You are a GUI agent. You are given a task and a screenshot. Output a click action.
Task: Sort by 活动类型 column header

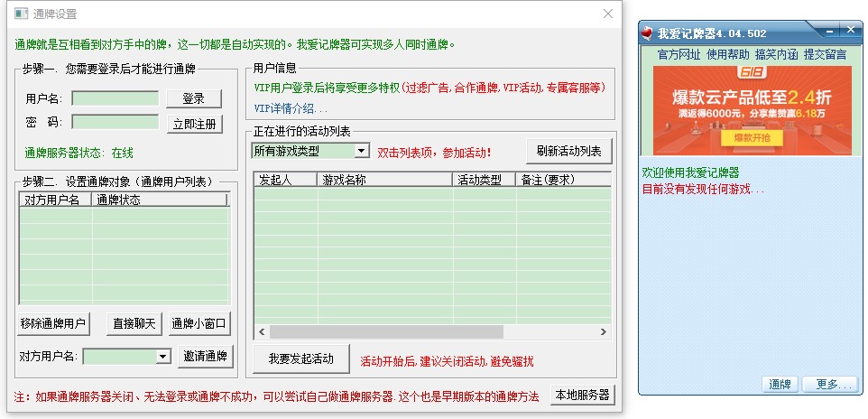pos(485,180)
